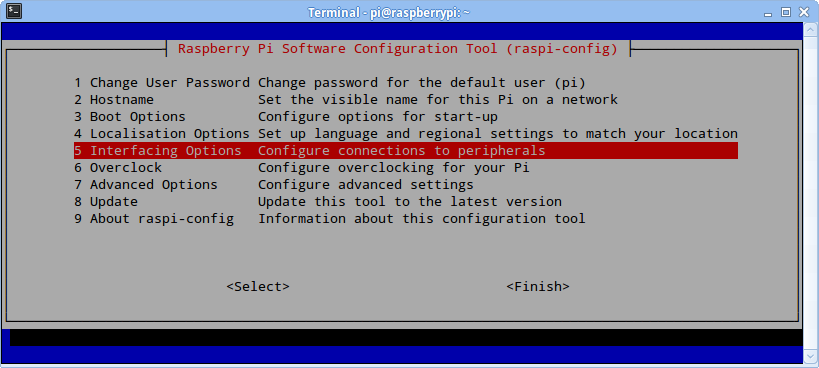Maximize the terminal window
The image size is (819, 368).
[x=786, y=12]
